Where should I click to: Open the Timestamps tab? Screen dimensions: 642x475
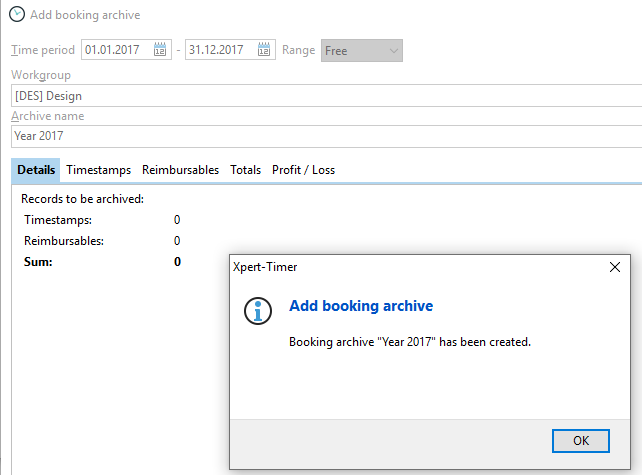98,170
